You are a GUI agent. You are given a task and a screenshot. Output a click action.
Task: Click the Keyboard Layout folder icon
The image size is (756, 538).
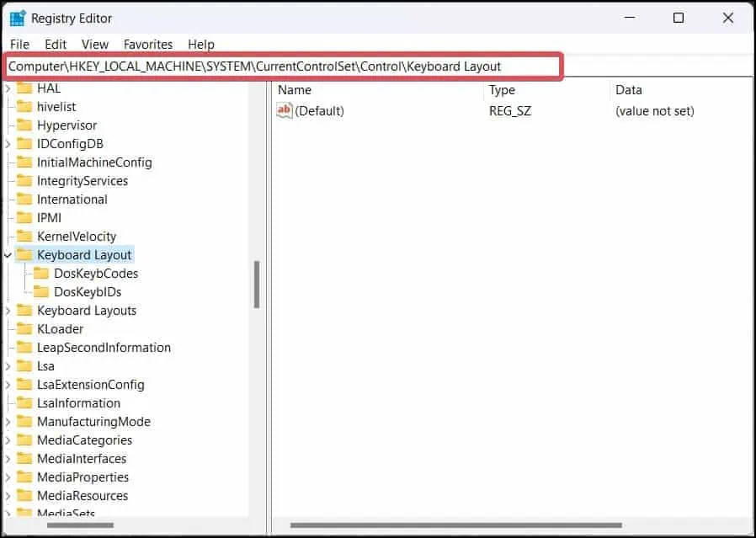pos(24,254)
